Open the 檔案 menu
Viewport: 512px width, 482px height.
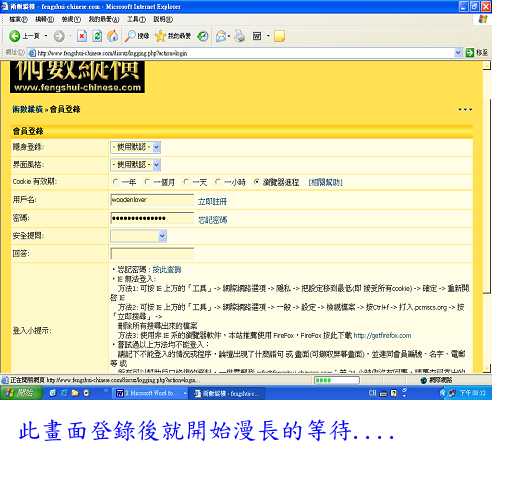pyautogui.click(x=18, y=19)
